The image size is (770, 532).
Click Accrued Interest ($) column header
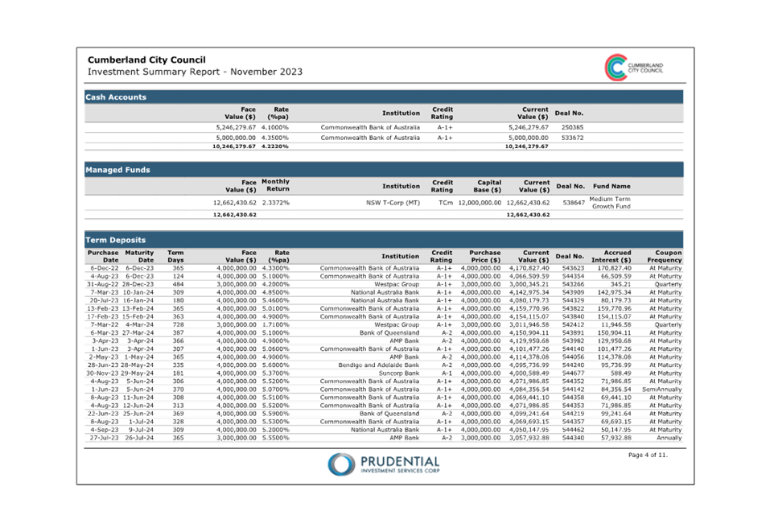click(613, 256)
